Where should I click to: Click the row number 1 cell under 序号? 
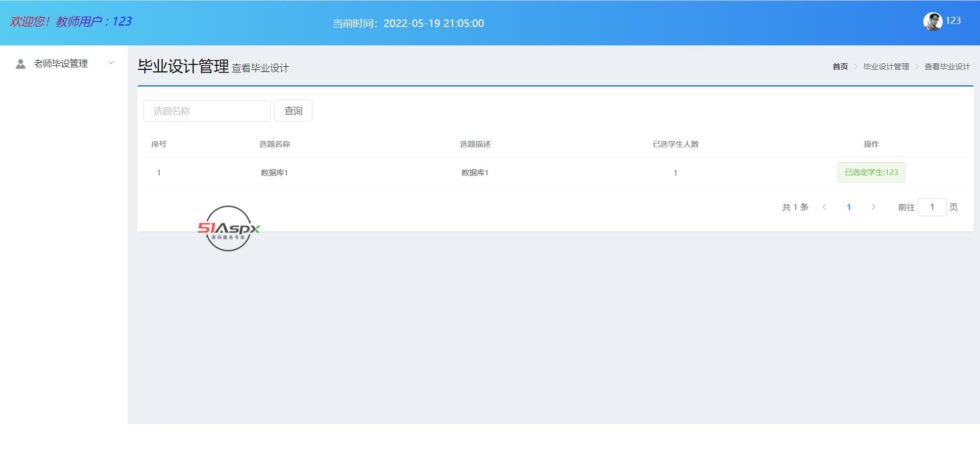[x=159, y=173]
